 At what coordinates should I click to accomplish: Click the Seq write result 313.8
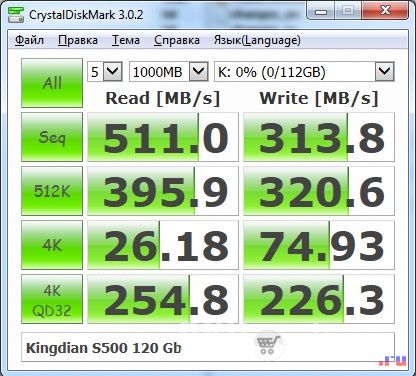pos(319,137)
